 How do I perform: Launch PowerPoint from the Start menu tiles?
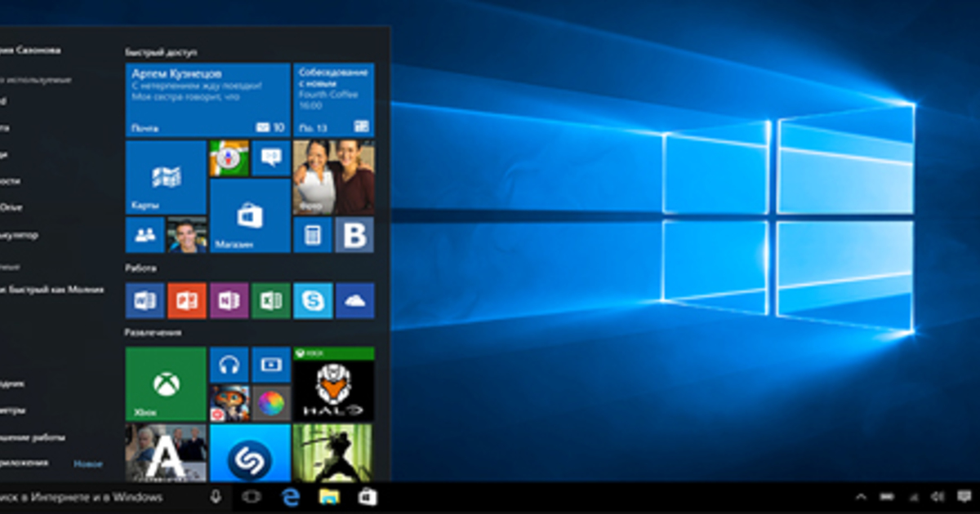click(x=187, y=300)
